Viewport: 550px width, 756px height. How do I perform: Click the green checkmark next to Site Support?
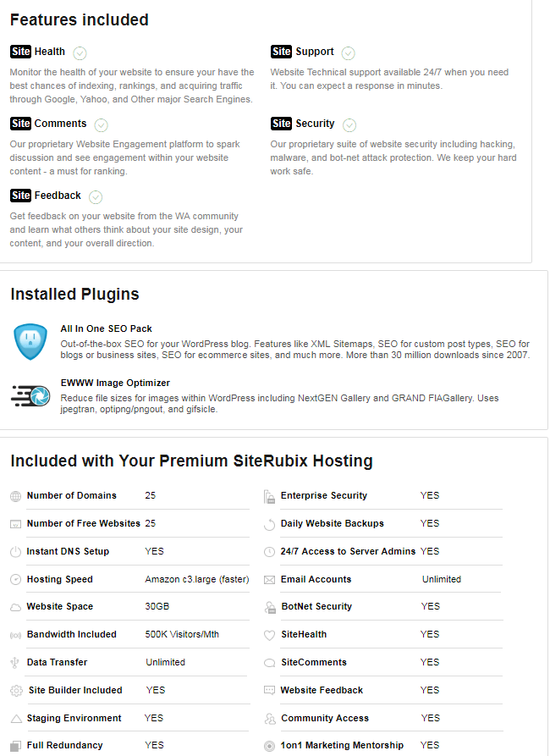click(x=348, y=53)
